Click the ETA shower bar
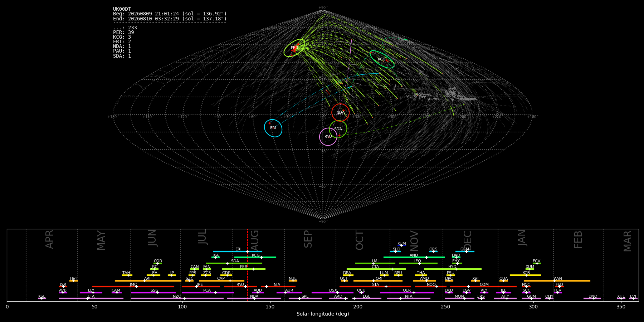Screen dimensions: 644x322 tap(91, 298)
